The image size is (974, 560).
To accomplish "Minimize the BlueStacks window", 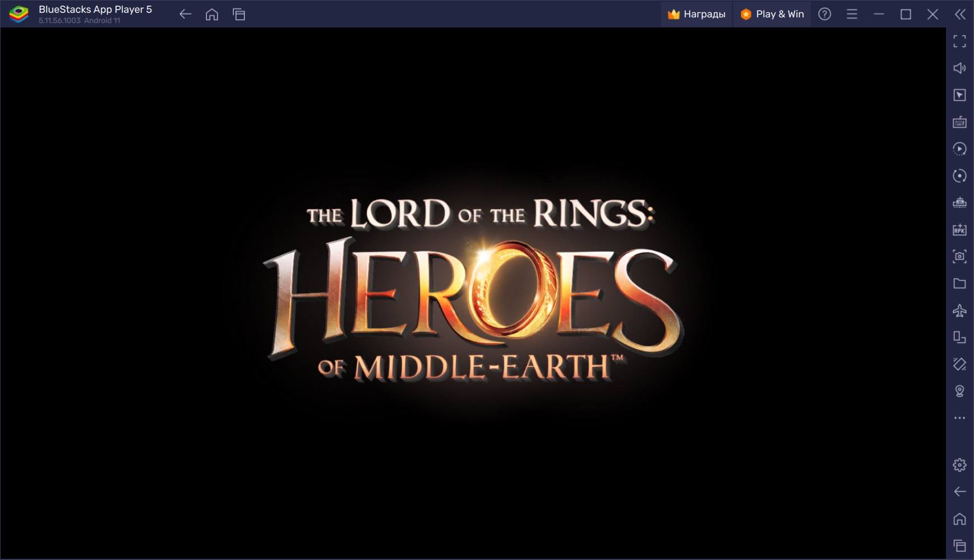I will pos(879,14).
